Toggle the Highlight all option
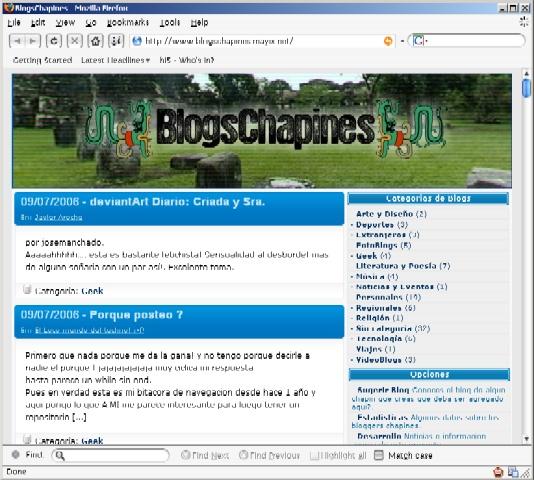Image resolution: width=534 pixels, height=480 pixels. [338, 455]
